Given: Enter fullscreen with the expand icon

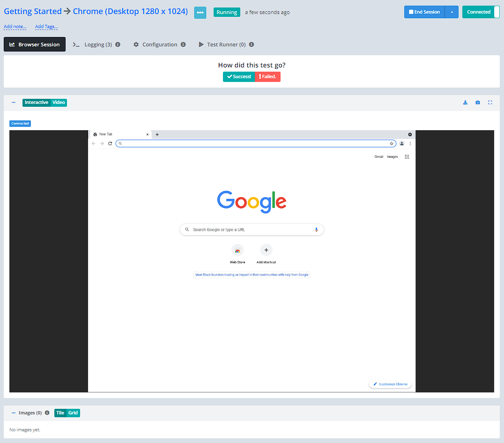Looking at the screenshot, I should coord(490,103).
